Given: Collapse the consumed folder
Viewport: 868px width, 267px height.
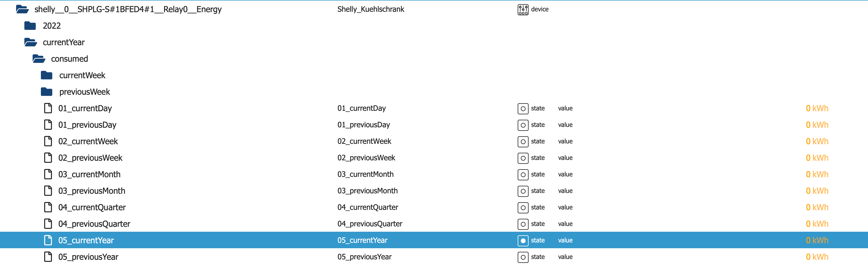Looking at the screenshot, I should pos(39,59).
